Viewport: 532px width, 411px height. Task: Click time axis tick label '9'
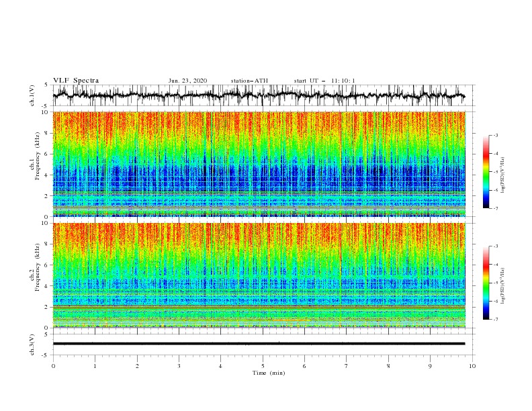(430, 366)
